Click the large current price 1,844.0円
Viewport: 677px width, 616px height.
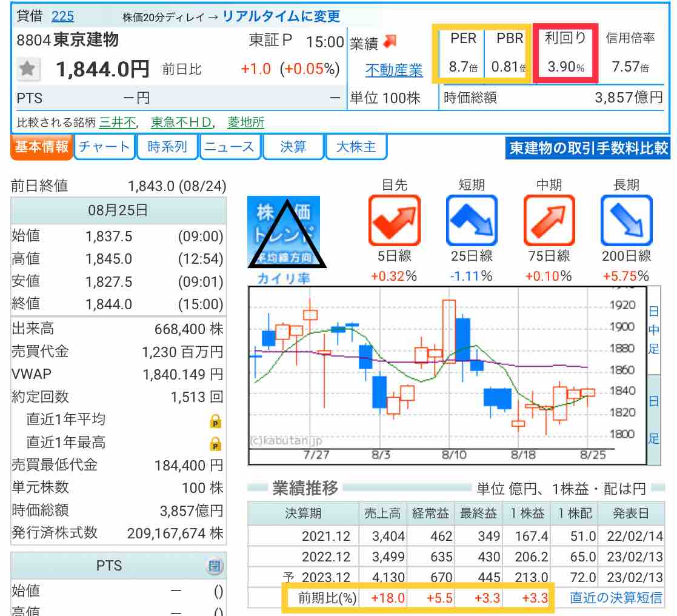tap(103, 69)
